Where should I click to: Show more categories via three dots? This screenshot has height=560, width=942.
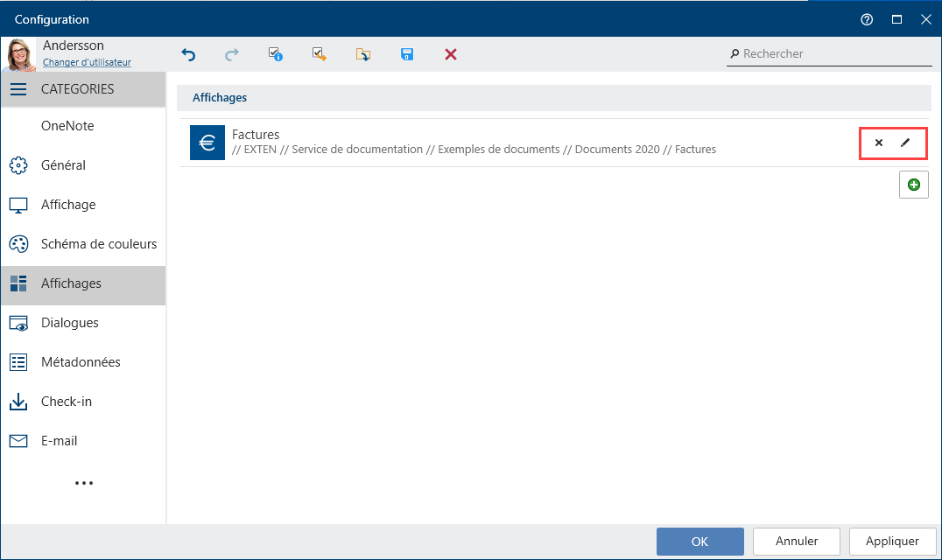[83, 483]
